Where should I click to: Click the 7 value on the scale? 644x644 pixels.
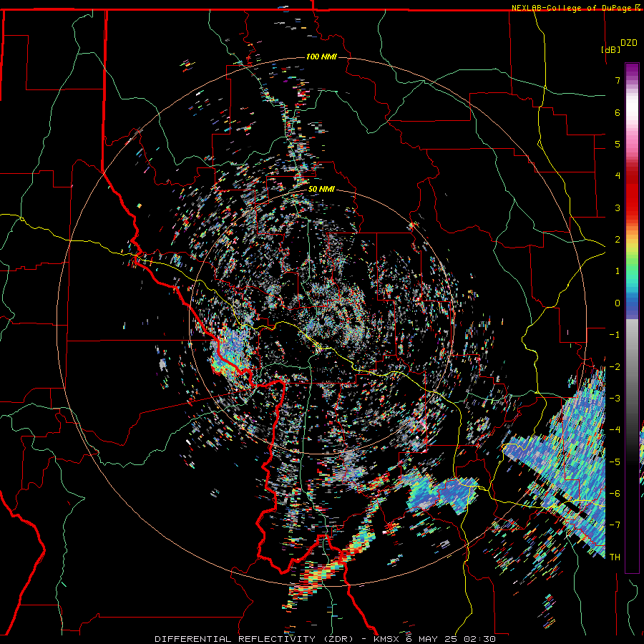pyautogui.click(x=618, y=80)
